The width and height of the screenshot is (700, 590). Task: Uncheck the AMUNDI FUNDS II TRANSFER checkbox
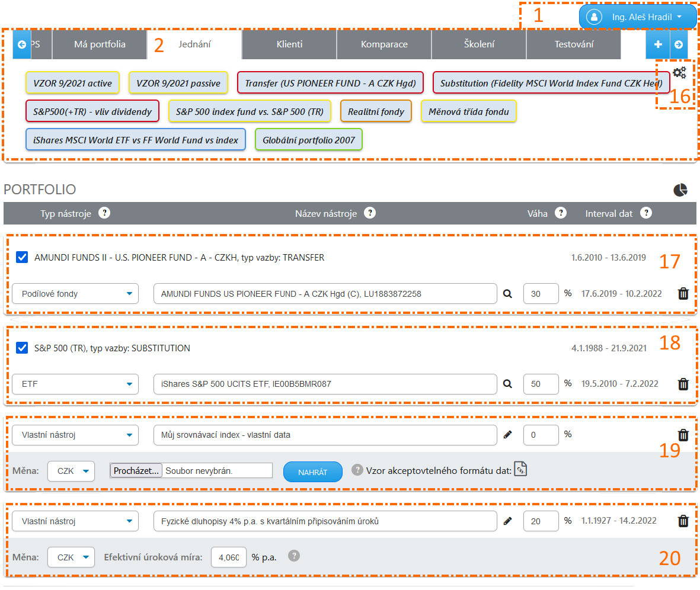(x=22, y=257)
